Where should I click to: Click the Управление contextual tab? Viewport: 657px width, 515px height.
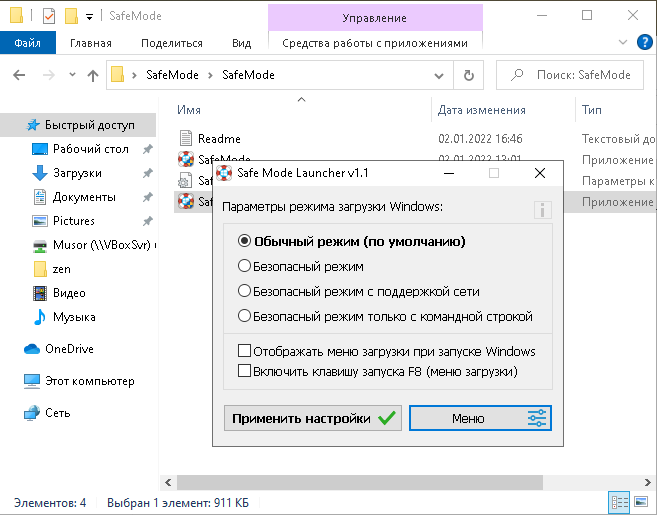tap(375, 18)
